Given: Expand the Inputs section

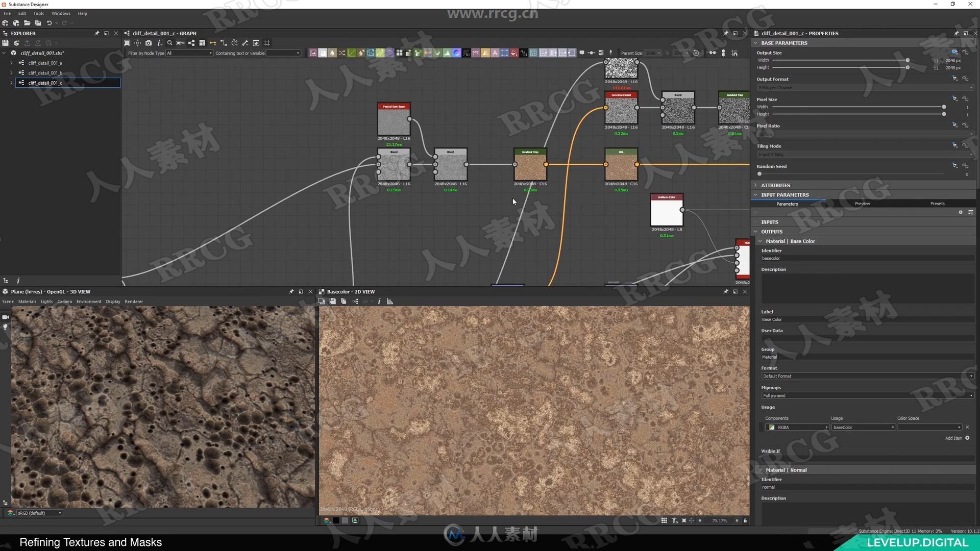Looking at the screenshot, I should click(x=756, y=222).
